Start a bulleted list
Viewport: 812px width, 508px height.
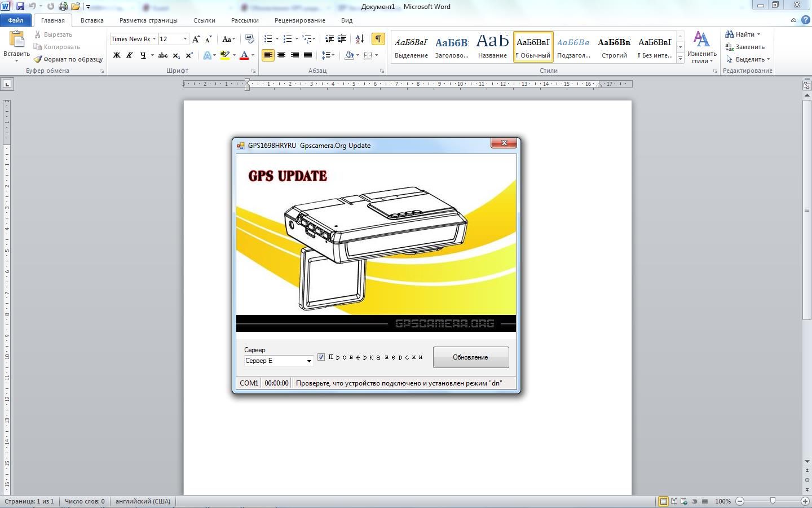(x=268, y=39)
